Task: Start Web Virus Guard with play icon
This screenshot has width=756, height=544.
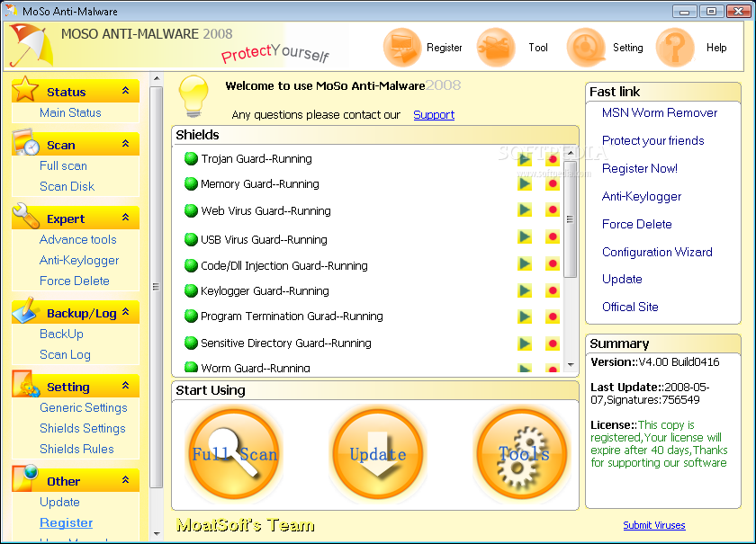Action: 525,210
